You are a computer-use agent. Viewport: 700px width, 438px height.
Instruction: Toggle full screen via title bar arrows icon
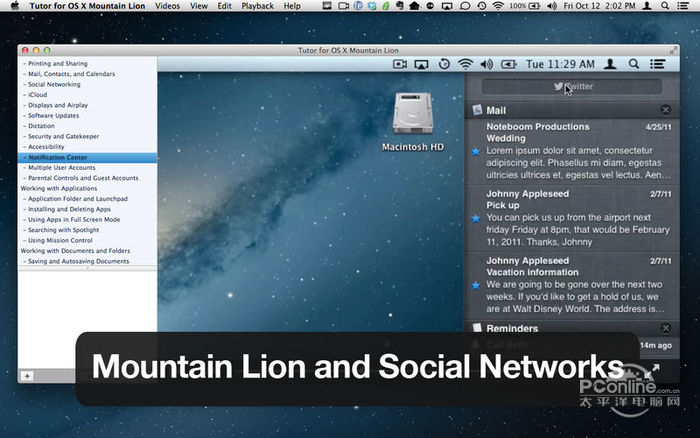673,50
